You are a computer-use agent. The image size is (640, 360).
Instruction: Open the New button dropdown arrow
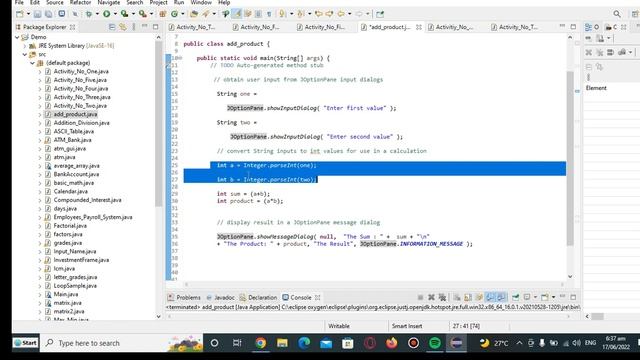[28, 14]
